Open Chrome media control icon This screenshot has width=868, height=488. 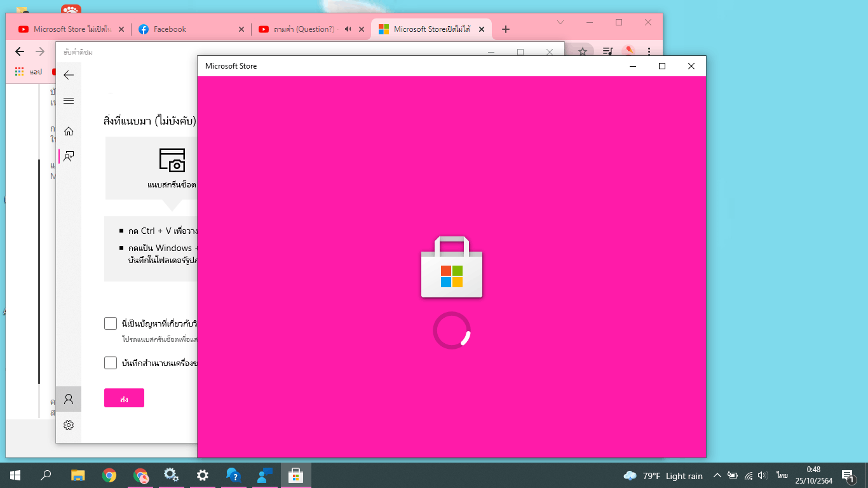pyautogui.click(x=608, y=51)
